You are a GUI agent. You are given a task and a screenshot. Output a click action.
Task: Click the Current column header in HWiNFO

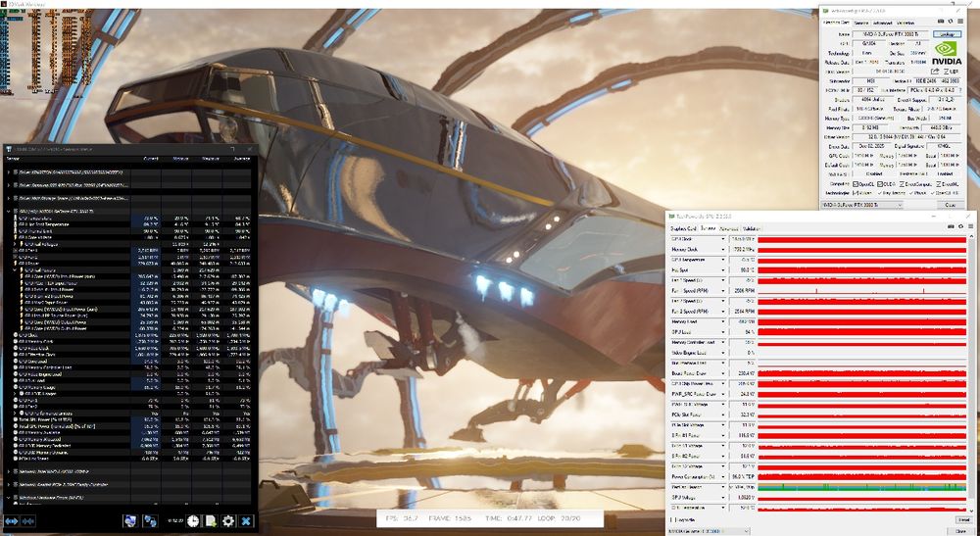[151, 159]
